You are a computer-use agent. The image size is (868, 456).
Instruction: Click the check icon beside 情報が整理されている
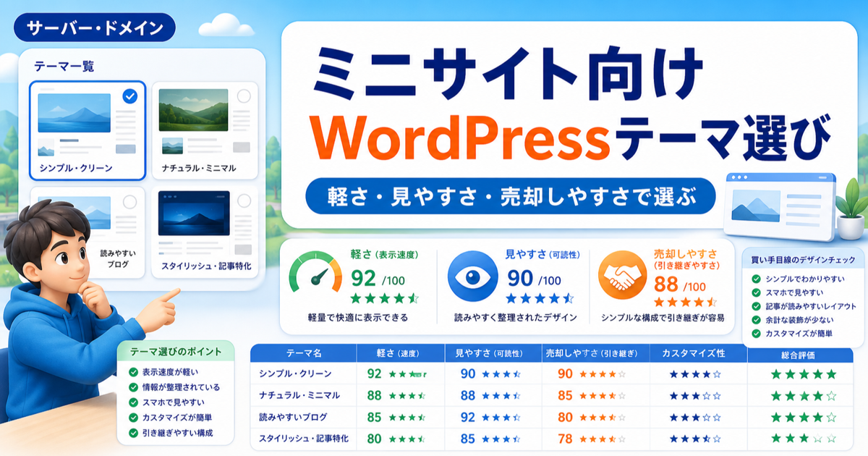pos(132,387)
